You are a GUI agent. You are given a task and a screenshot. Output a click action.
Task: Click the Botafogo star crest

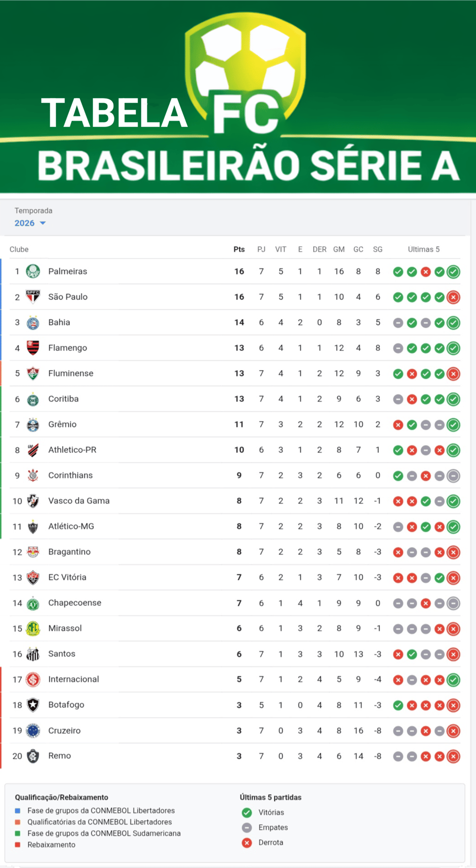pyautogui.click(x=33, y=705)
